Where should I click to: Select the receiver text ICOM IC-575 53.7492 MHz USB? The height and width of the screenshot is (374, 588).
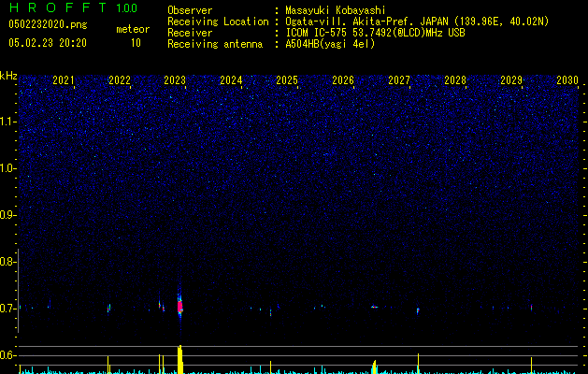375,33
